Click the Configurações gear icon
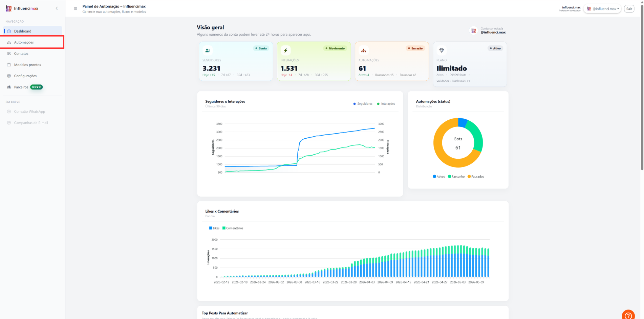Viewport: 644px width, 319px height. point(9,76)
